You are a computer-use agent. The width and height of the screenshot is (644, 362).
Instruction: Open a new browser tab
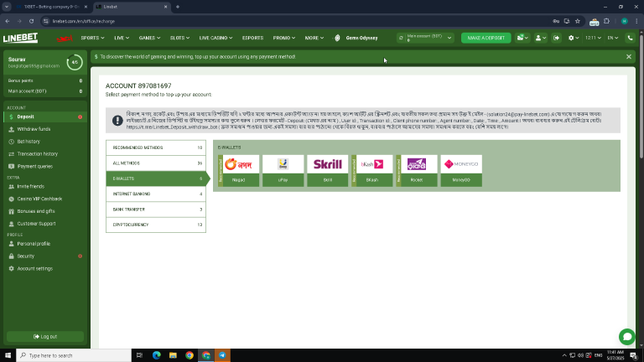pyautogui.click(x=178, y=7)
